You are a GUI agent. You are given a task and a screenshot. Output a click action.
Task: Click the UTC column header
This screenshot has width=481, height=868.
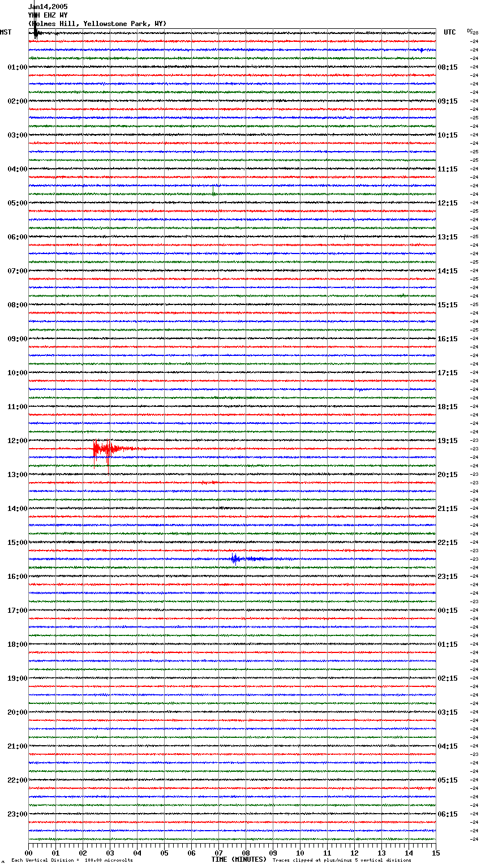449,32
